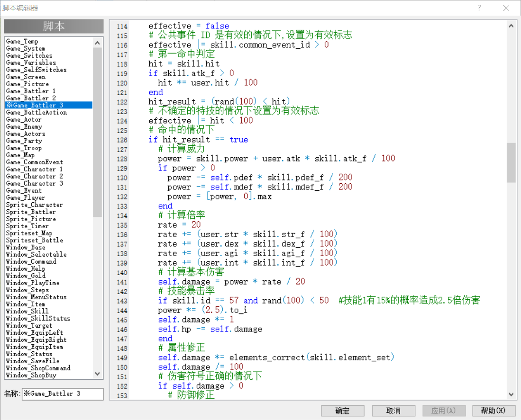This screenshot has width=521, height=420.
Task: Select Game_Picture script
Action: (x=49, y=84)
